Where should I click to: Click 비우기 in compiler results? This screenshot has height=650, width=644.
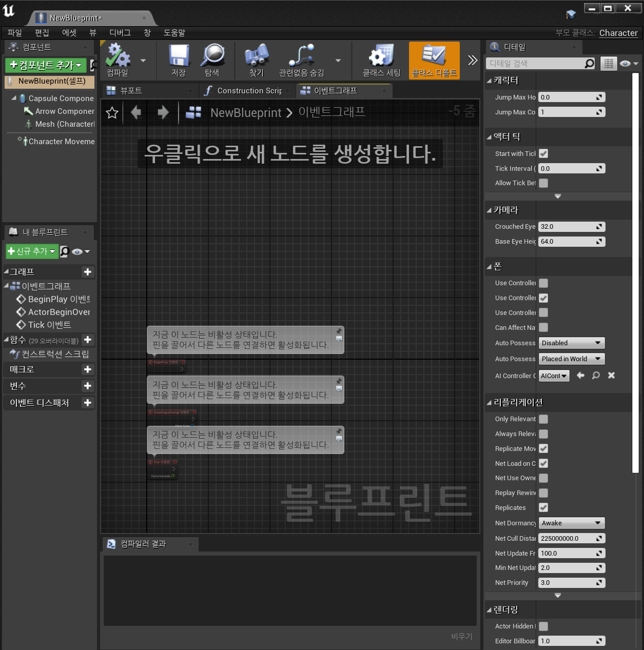click(462, 636)
